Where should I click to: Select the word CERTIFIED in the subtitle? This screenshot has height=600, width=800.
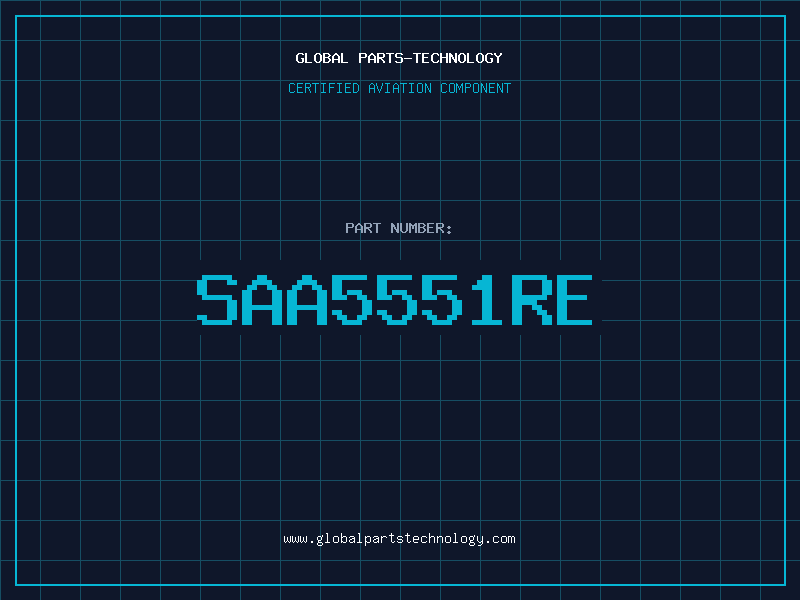[324, 88]
